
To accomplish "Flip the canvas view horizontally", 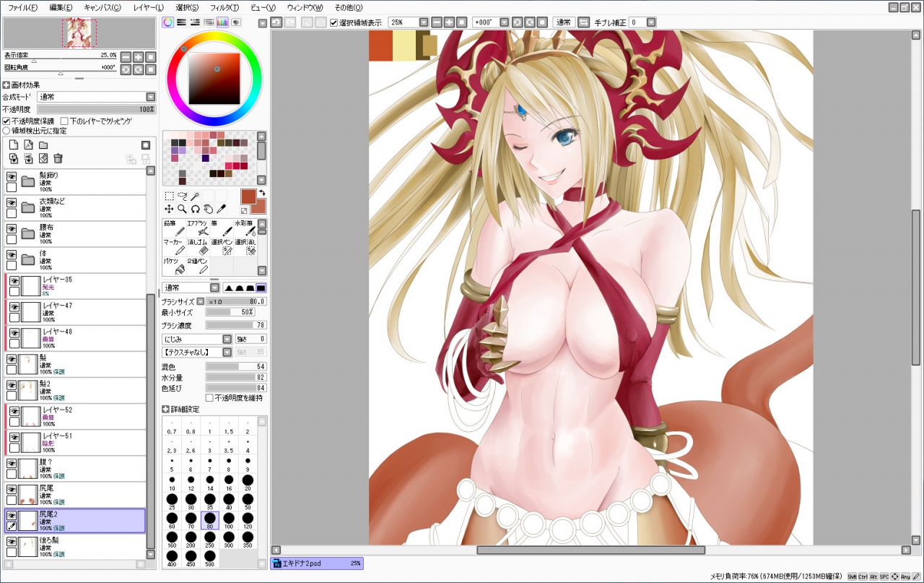I will [584, 22].
